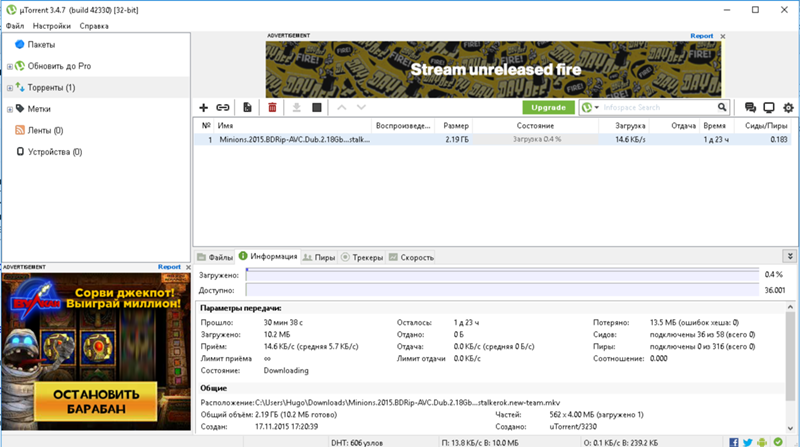The image size is (800, 447).
Task: Select Обновить до Pro in sidebar
Action: pyautogui.click(x=59, y=66)
